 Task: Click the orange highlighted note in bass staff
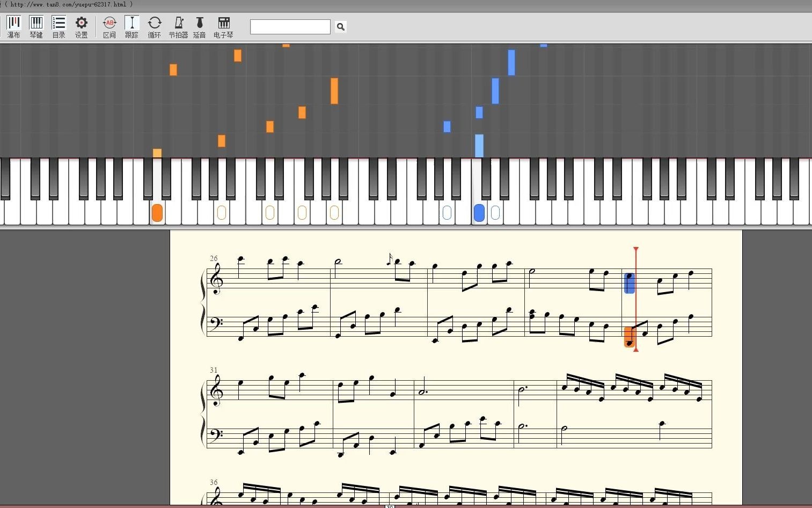(x=630, y=337)
